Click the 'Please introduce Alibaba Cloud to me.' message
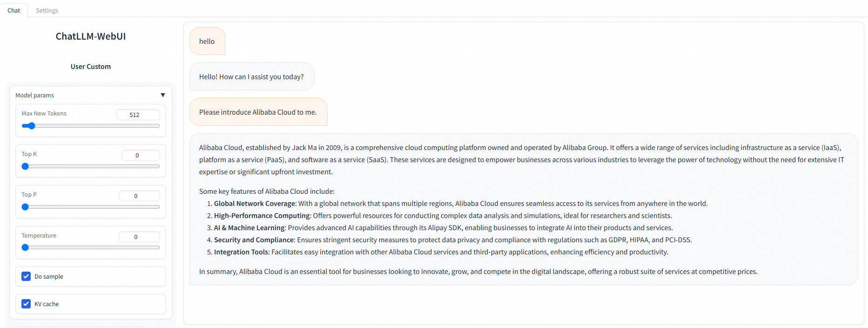 pyautogui.click(x=258, y=112)
